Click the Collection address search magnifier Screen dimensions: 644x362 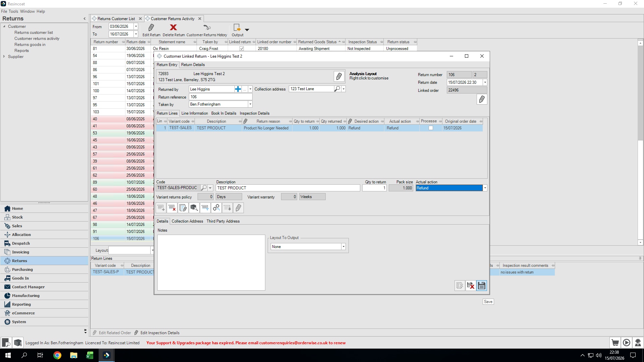click(337, 89)
